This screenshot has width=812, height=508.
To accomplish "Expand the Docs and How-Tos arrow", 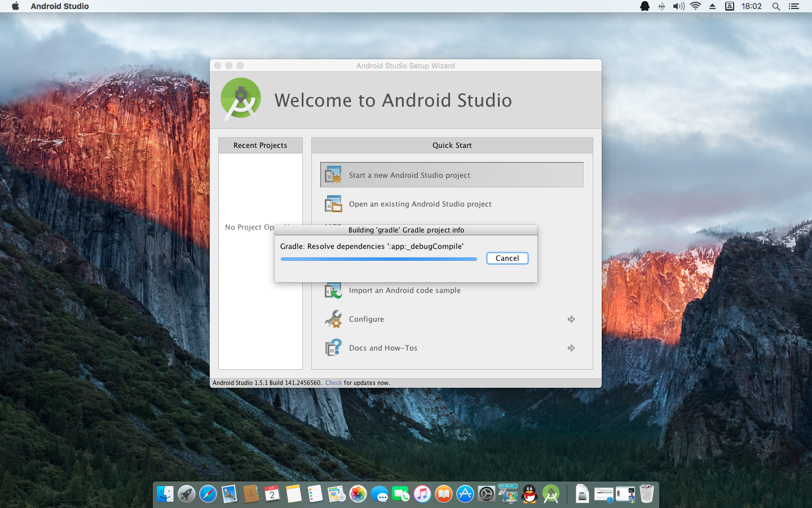I will pos(571,348).
